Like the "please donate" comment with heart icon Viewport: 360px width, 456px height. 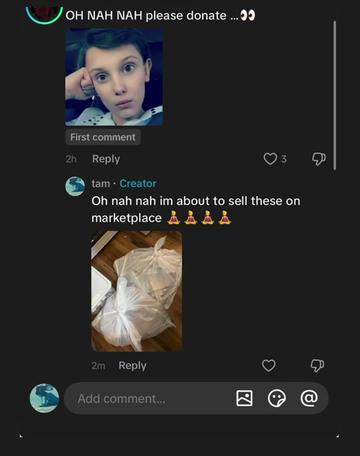coord(270,159)
